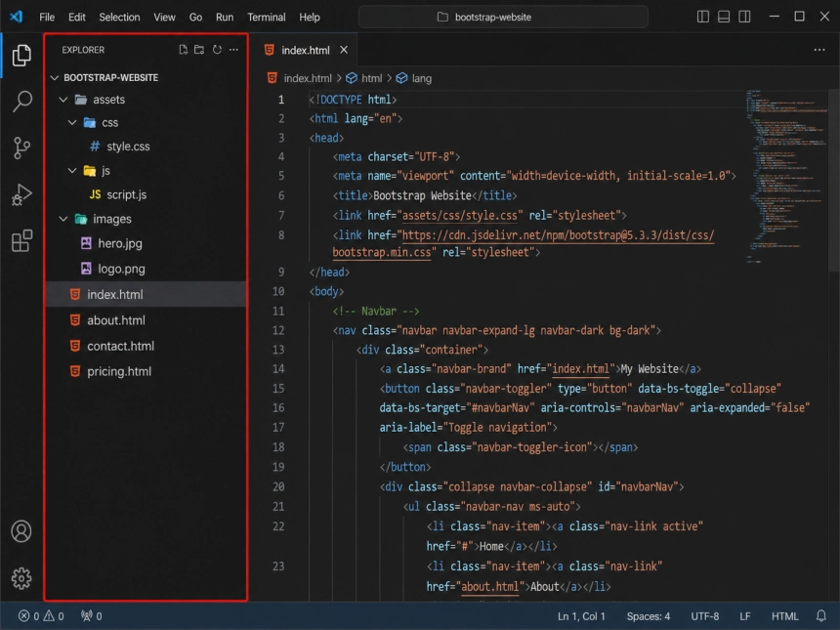Screen dimensions: 840x630
Task: Open the Accounts menu icon
Action: point(21,531)
